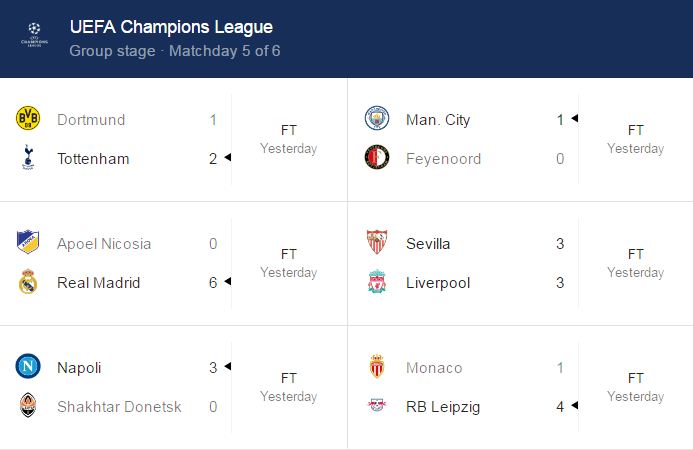693x450 pixels.
Task: Click the Monaco club crest
Action: (376, 367)
